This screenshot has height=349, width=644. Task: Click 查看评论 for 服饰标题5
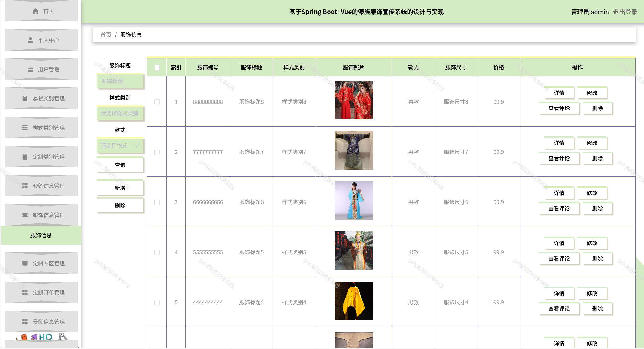pos(559,258)
